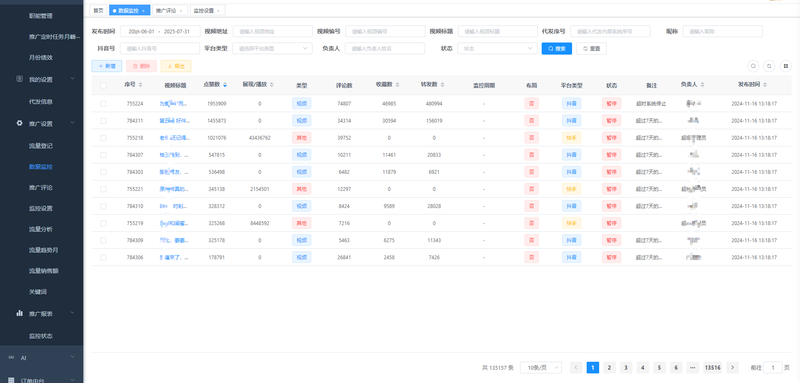The height and width of the screenshot is (383, 800).
Task: Toggle the round search icon above table
Action: [753, 66]
